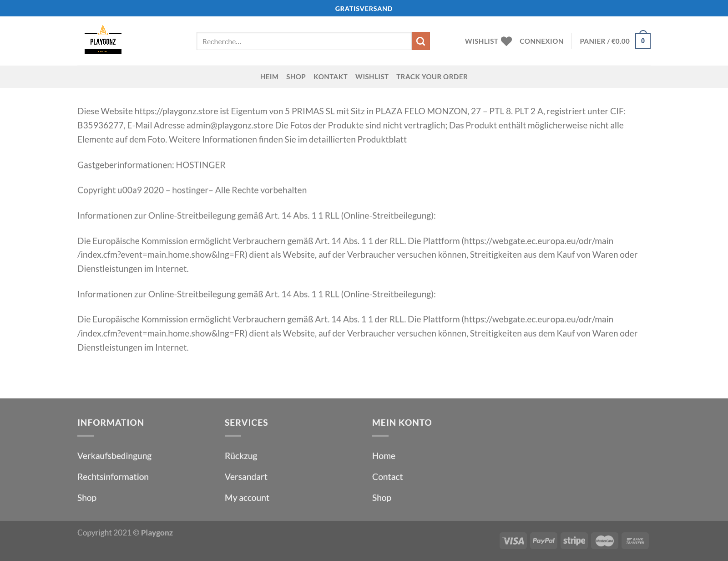728x561 pixels.
Task: Click 'Gastgeberinformationen: HOSTINGER' text
Action: click(152, 165)
